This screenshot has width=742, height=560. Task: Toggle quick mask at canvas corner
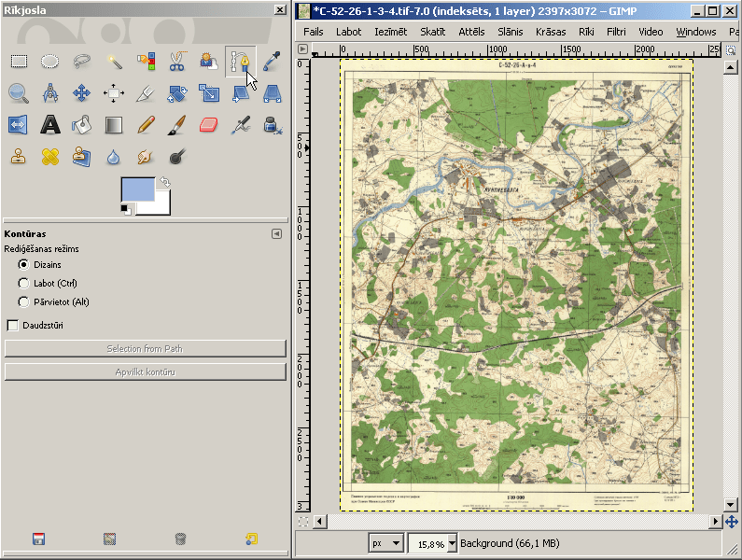click(303, 522)
